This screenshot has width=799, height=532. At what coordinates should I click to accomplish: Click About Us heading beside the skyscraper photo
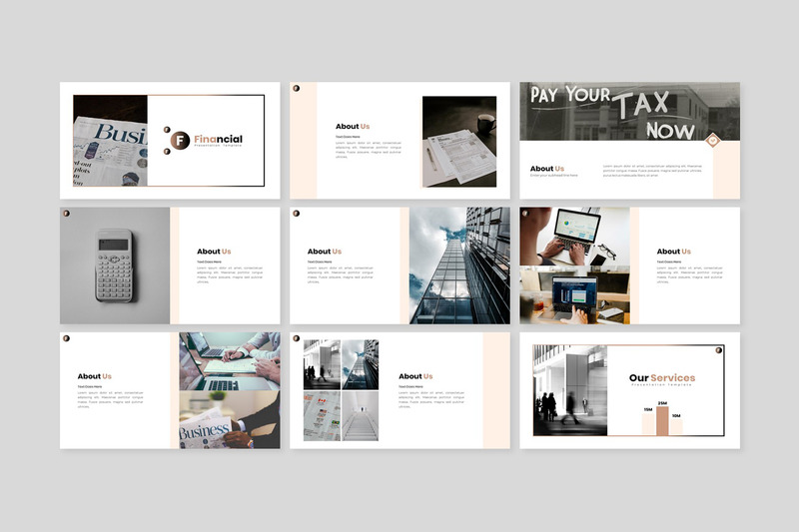[325, 252]
